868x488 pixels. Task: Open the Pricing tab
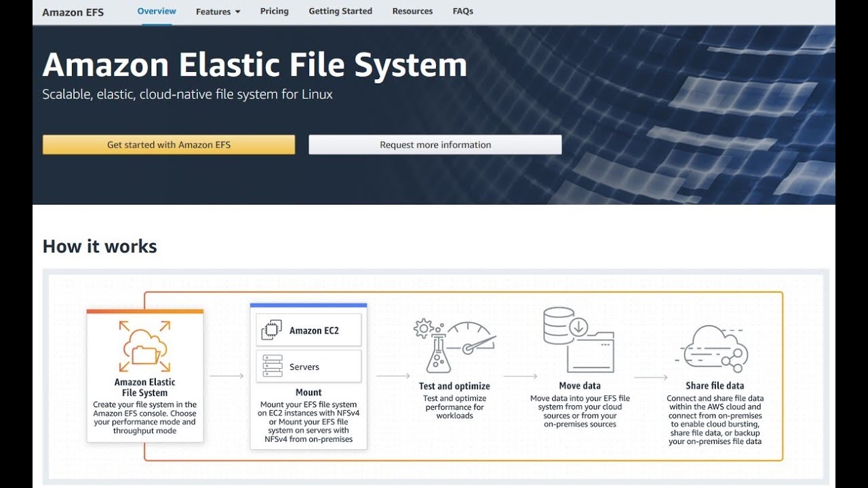tap(274, 11)
